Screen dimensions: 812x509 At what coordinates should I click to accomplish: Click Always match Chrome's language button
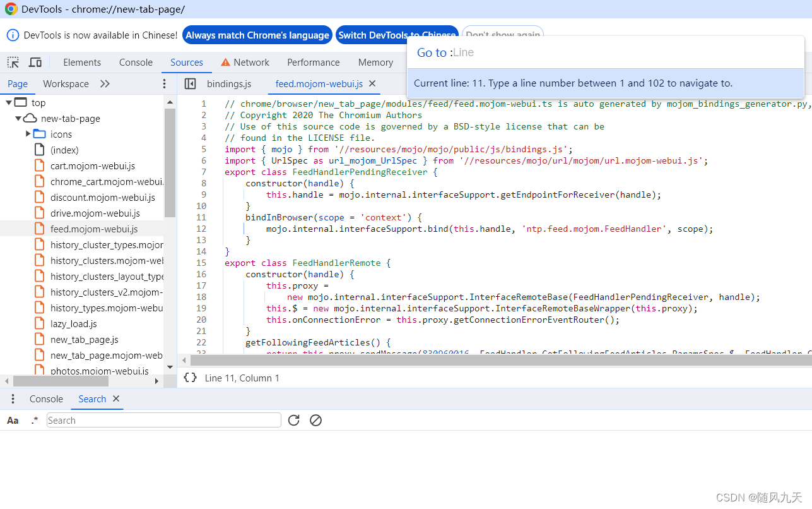pyautogui.click(x=257, y=35)
